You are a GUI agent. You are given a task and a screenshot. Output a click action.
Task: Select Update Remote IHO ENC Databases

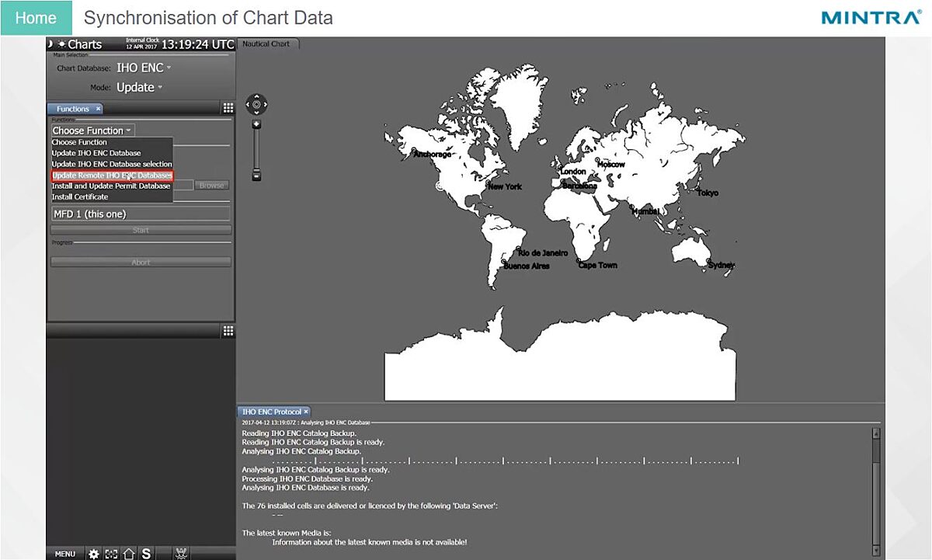point(112,176)
